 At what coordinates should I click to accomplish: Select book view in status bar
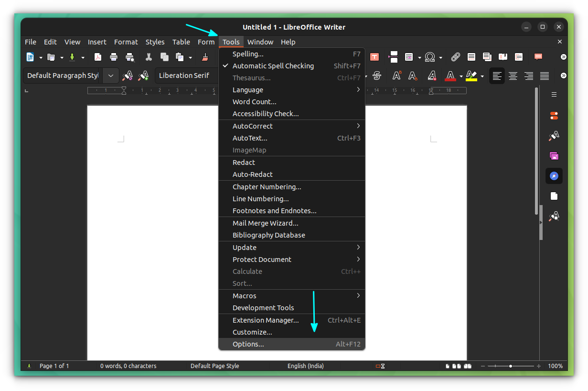click(468, 366)
